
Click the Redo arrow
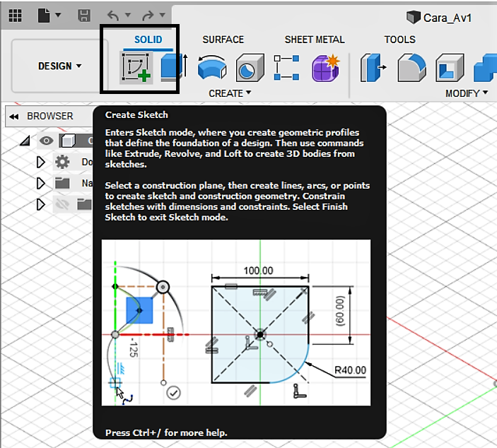148,15
